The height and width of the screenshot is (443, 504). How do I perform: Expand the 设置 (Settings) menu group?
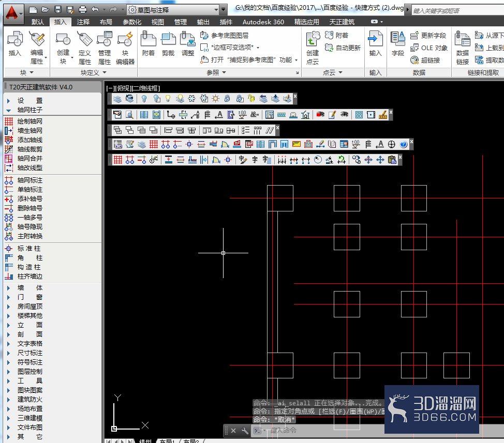(25, 101)
